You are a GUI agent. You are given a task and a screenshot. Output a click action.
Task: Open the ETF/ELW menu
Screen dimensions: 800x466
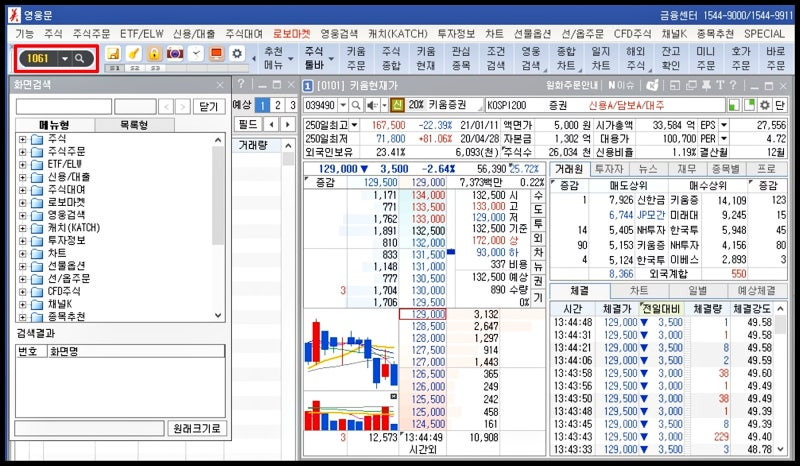click(x=142, y=34)
